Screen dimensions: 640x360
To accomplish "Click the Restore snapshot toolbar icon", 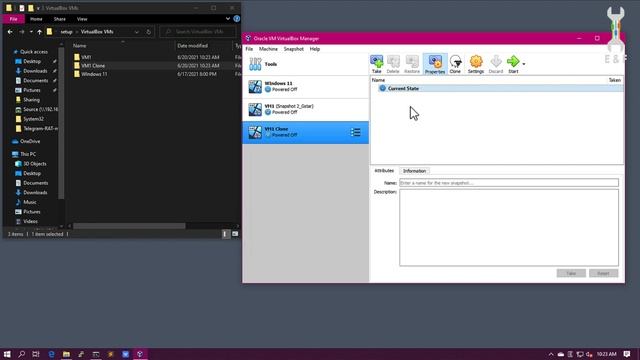I will 412,64.
